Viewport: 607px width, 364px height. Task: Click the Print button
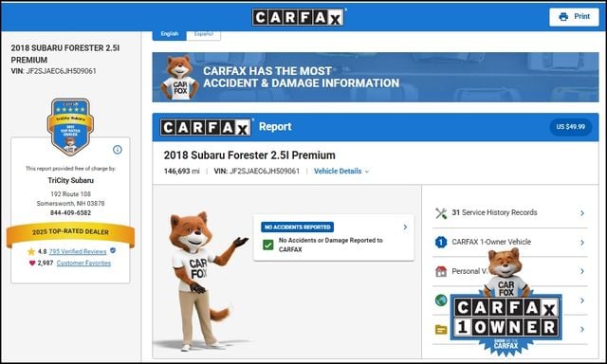click(x=574, y=17)
